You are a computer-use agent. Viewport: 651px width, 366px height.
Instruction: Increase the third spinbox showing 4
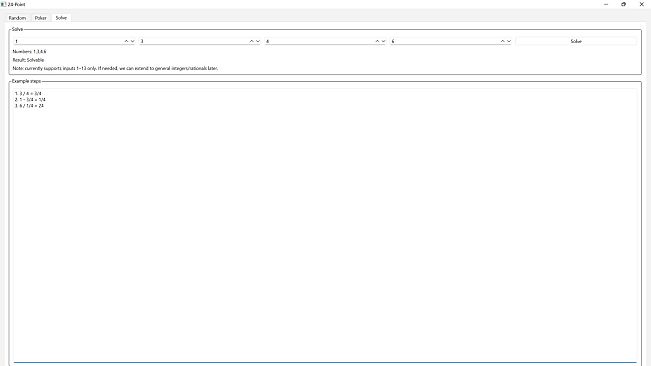coord(377,41)
